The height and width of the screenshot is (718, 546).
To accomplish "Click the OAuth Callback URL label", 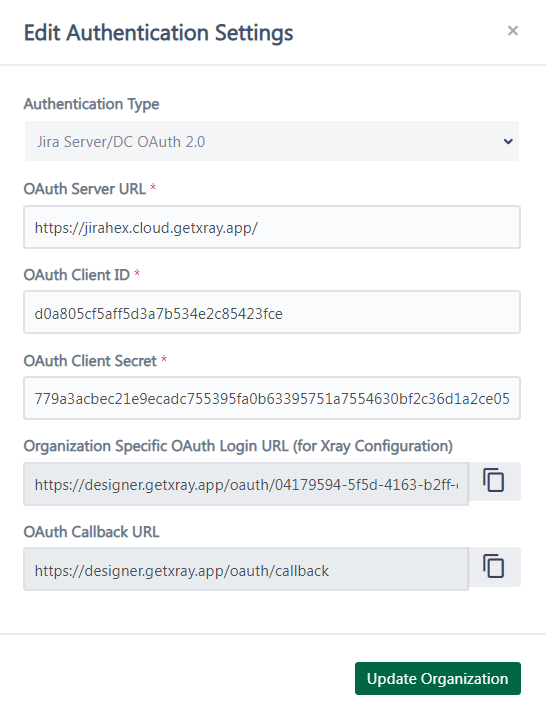I will (x=92, y=532).
